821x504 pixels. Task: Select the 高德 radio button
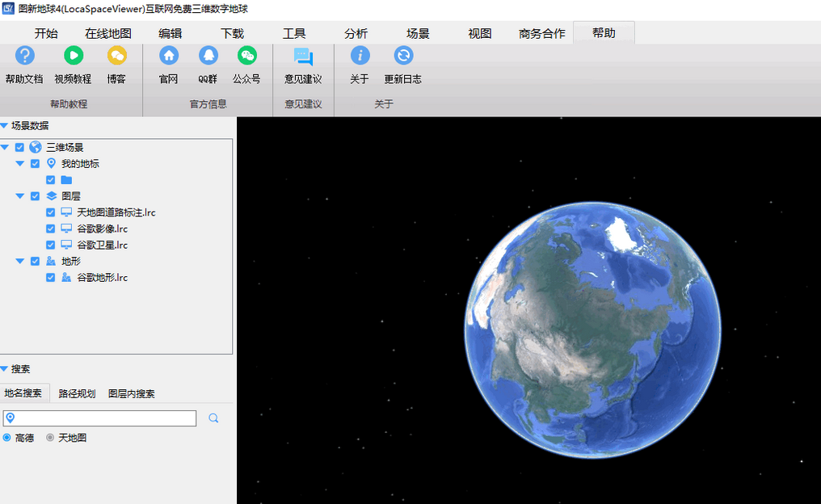click(6, 438)
